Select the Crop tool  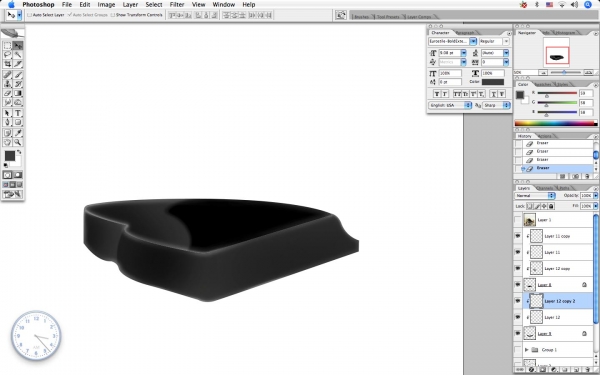click(7, 64)
